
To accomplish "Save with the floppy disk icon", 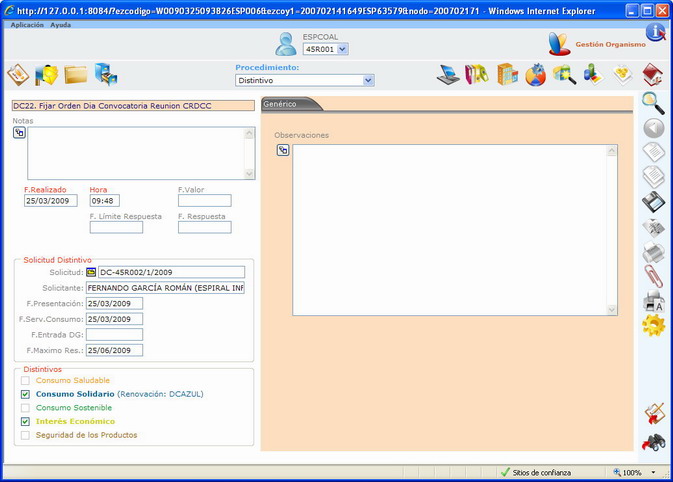I will coord(654,202).
